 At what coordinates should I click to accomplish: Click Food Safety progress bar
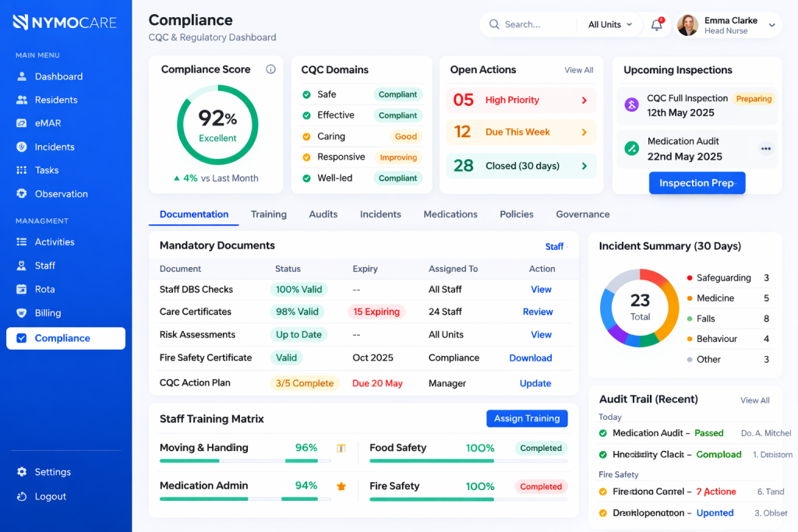point(468,461)
